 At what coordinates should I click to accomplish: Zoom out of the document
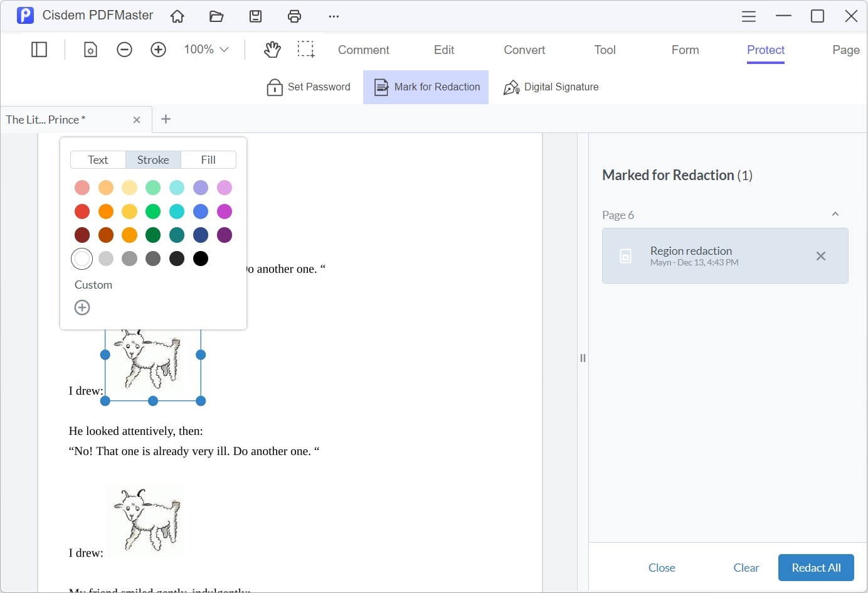click(124, 49)
